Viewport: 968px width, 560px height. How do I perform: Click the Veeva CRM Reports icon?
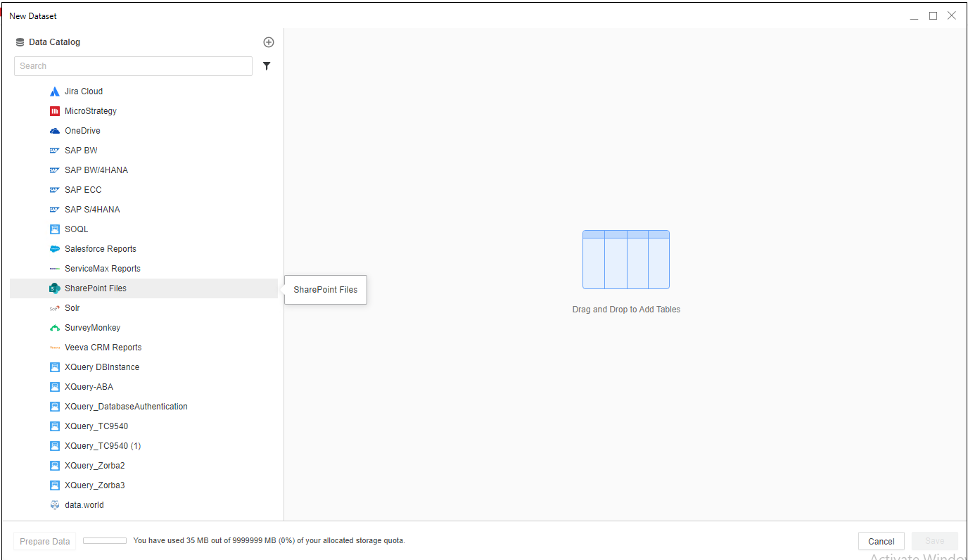click(54, 347)
